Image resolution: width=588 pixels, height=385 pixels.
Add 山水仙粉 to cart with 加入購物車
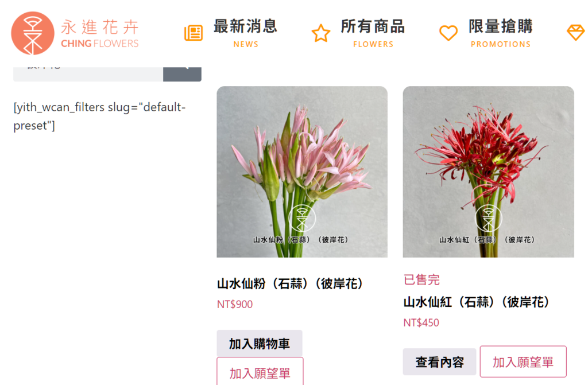point(260,343)
